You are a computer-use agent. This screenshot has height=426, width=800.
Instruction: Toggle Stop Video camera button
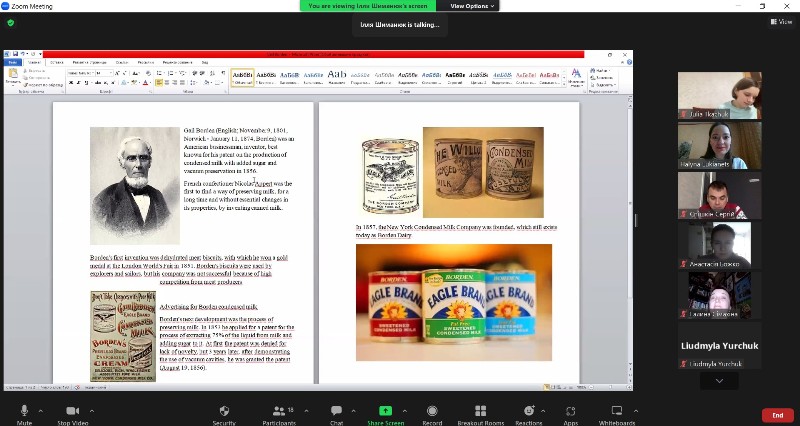coord(72,411)
